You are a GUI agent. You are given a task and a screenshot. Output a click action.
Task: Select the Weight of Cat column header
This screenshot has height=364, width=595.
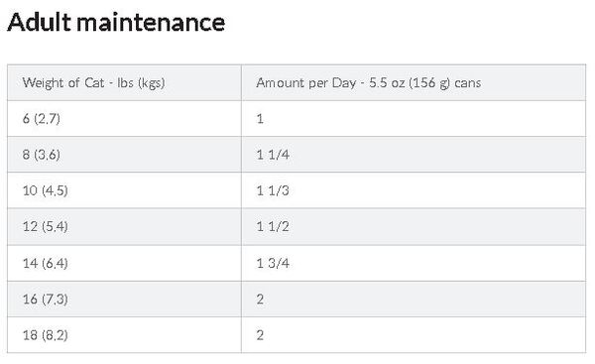(x=124, y=82)
